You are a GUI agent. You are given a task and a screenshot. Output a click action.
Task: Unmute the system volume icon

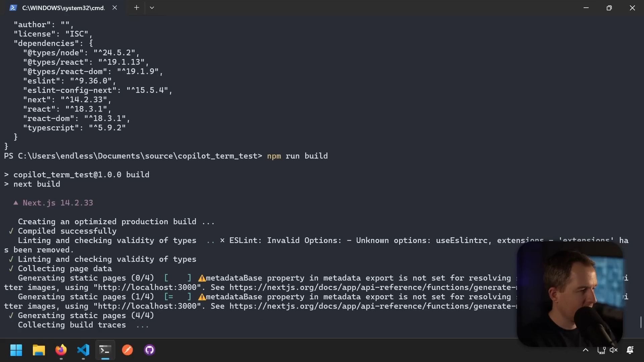(x=613, y=350)
